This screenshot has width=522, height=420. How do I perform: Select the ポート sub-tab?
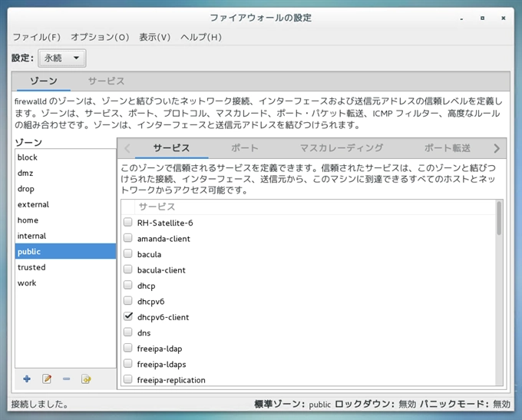pos(245,148)
